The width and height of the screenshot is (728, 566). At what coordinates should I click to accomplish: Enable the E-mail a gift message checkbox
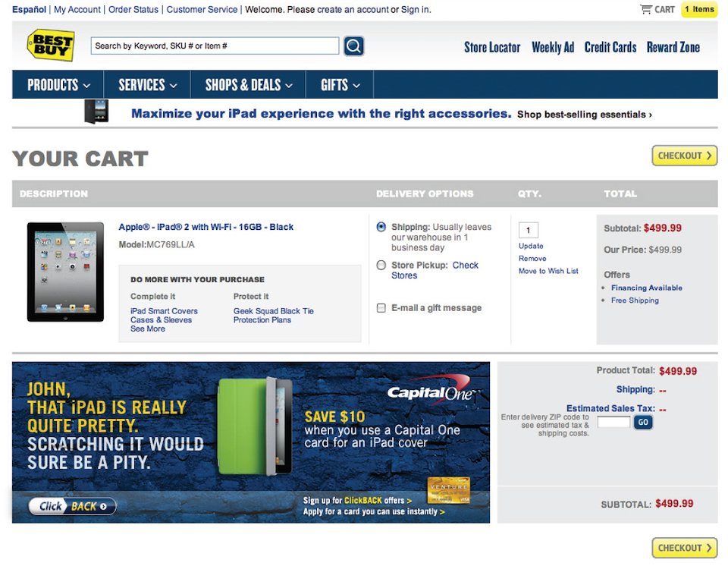click(381, 308)
